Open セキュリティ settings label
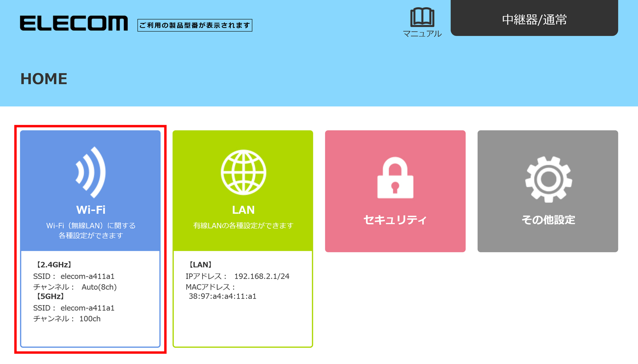Image resolution: width=638 pixels, height=364 pixels. click(395, 220)
